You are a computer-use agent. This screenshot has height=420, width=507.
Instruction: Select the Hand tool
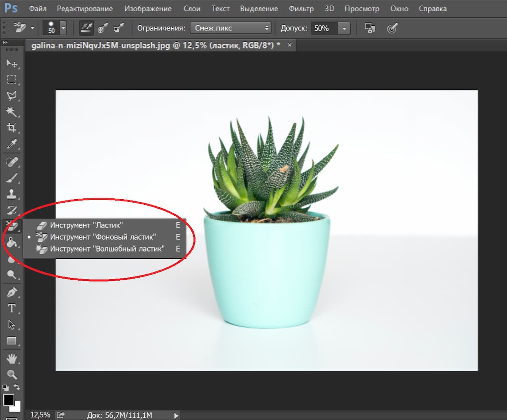[11, 358]
